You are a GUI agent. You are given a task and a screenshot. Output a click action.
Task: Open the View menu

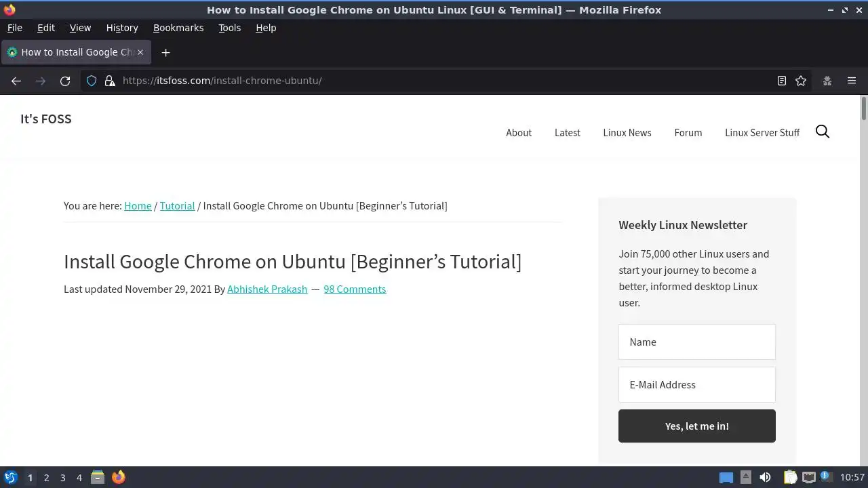[80, 28]
